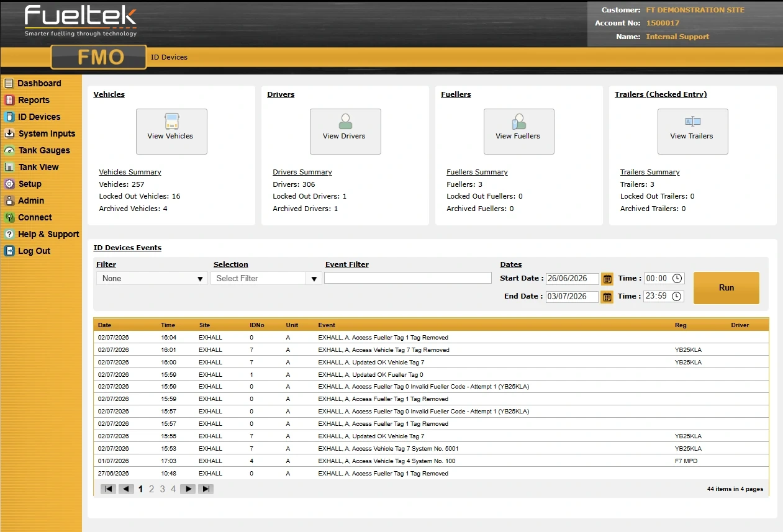The width and height of the screenshot is (783, 532).
Task: Open the Fuellers Summary link
Action: [x=477, y=172]
